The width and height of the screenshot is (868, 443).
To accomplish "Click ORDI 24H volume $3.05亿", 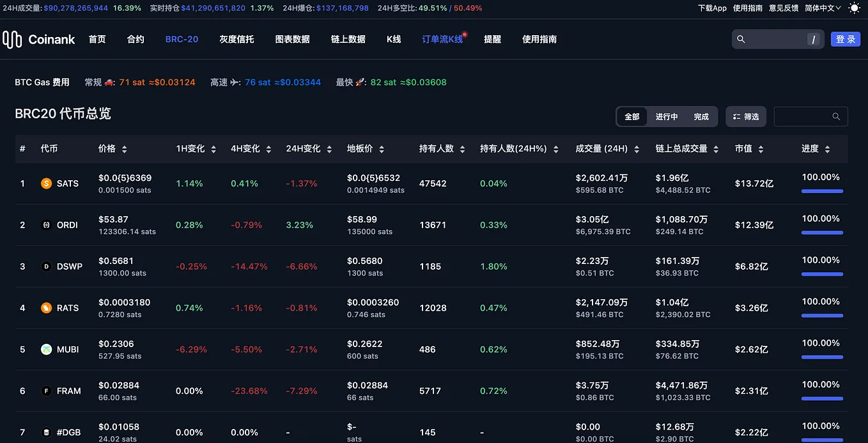I will coord(593,219).
